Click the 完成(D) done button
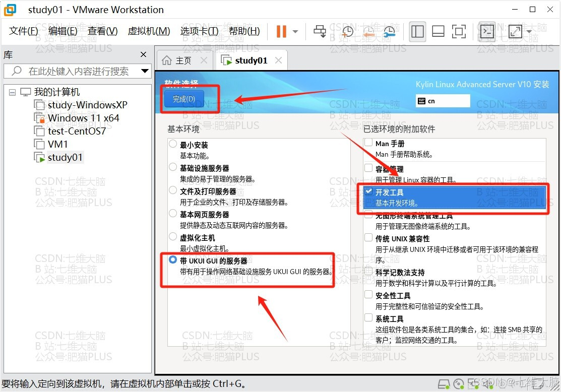The image size is (561, 392). pyautogui.click(x=184, y=99)
